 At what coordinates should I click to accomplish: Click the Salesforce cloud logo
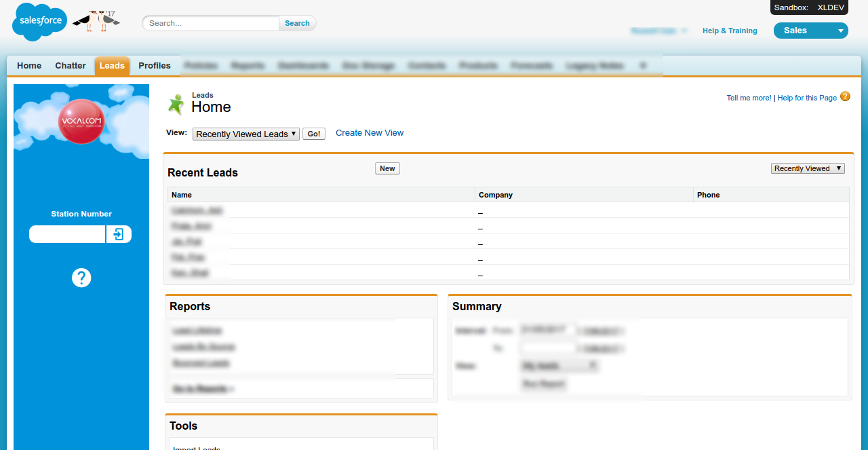tap(39, 21)
